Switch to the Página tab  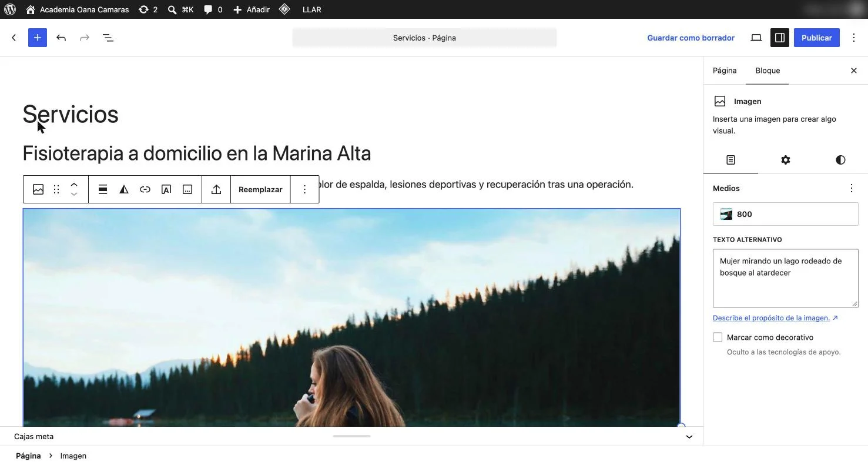[725, 71]
